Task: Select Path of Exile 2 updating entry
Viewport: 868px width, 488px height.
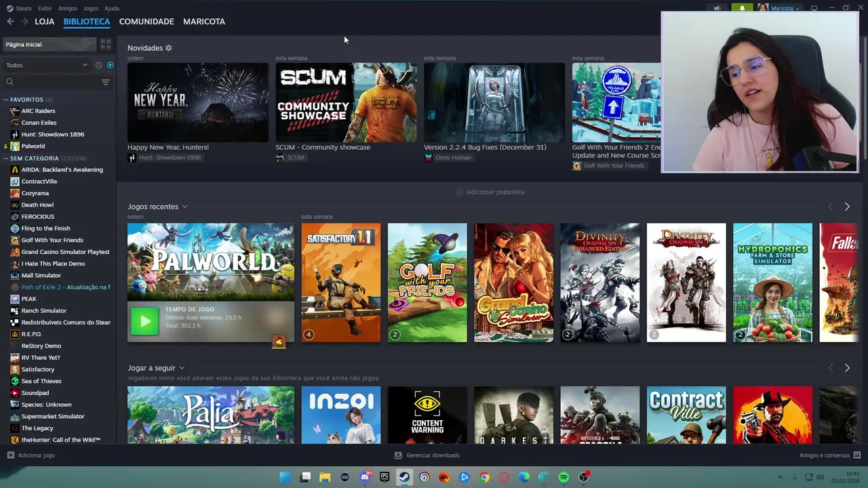Action: coord(65,287)
